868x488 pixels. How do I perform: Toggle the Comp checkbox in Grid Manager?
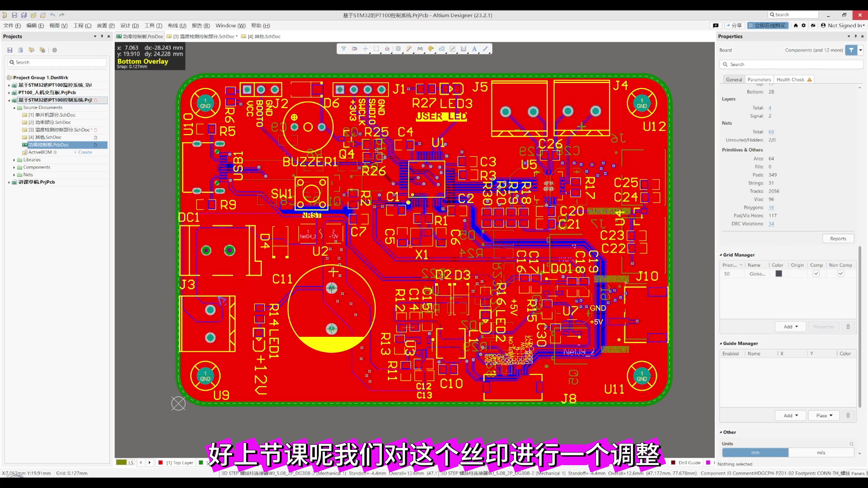point(816,273)
